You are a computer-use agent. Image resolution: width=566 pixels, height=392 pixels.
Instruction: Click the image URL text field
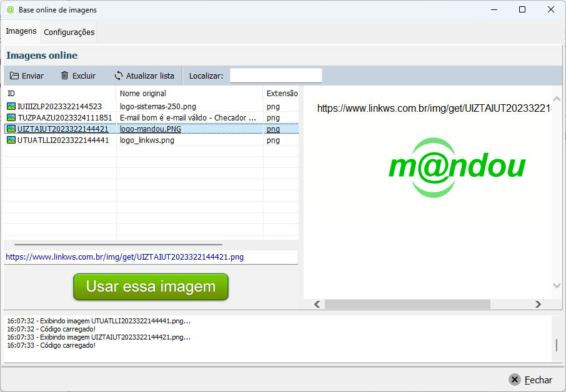click(x=151, y=257)
